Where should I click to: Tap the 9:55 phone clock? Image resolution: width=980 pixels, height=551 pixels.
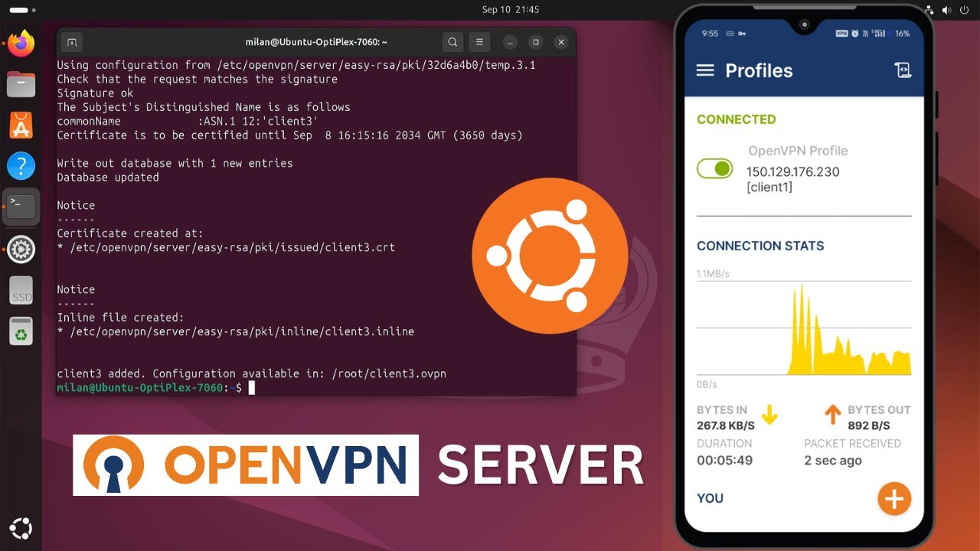point(710,34)
